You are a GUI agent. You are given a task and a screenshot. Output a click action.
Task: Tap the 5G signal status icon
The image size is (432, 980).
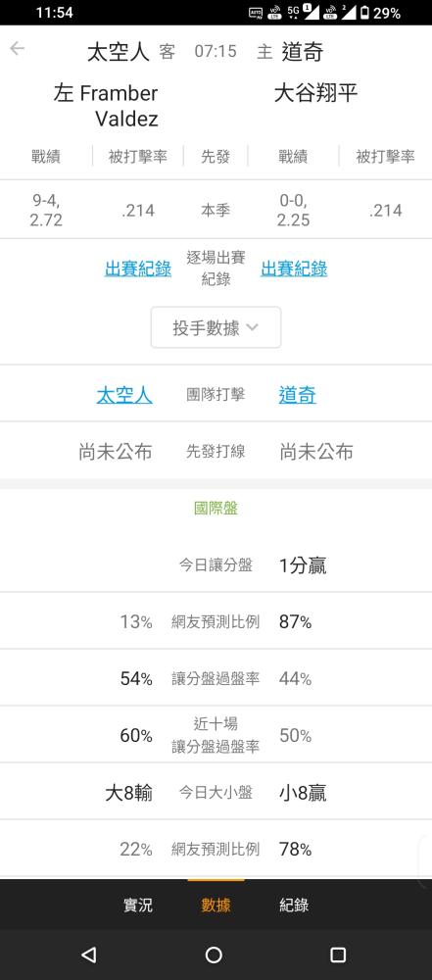293,12
